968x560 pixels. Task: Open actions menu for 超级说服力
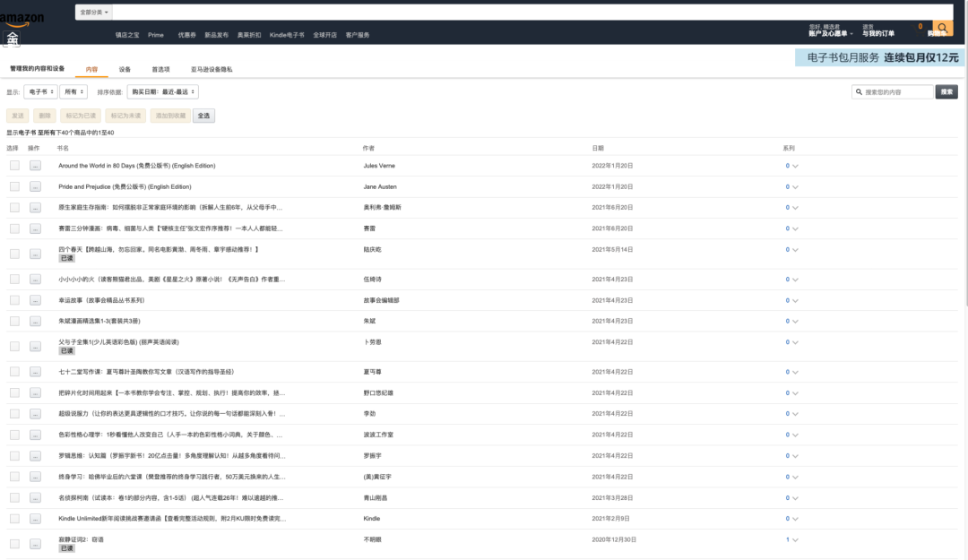click(35, 414)
